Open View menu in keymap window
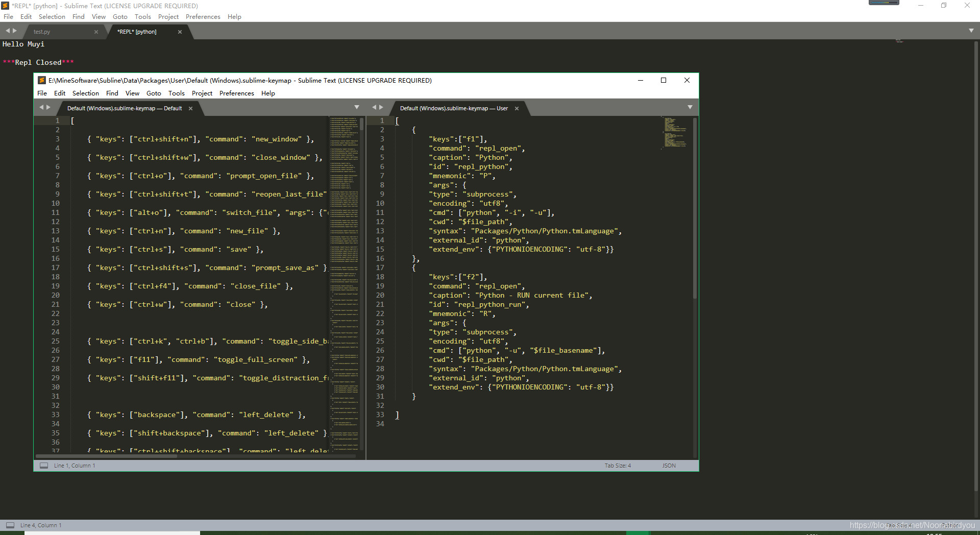980x535 pixels. 132,93
